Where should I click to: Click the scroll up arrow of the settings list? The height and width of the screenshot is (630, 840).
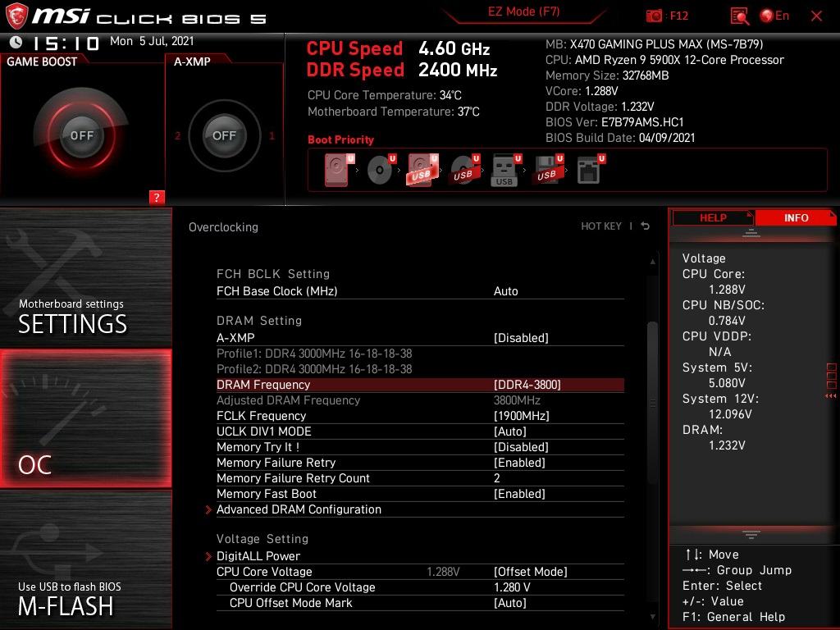click(652, 262)
